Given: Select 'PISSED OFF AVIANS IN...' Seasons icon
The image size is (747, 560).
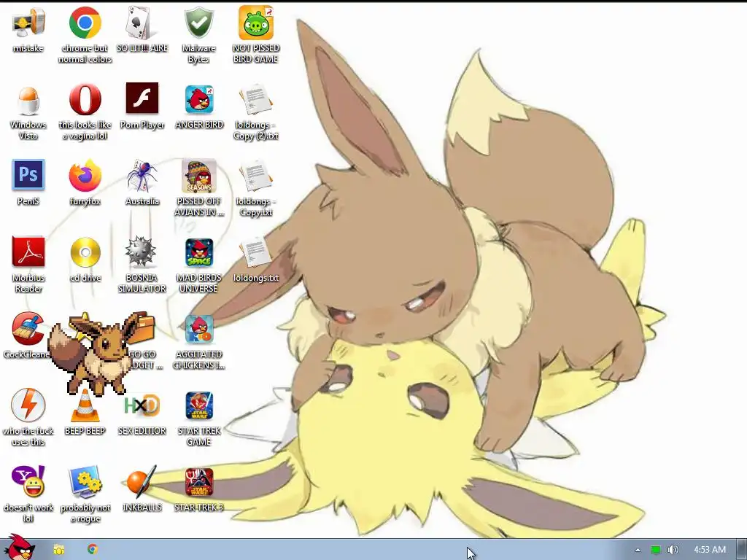Looking at the screenshot, I should tap(199, 176).
